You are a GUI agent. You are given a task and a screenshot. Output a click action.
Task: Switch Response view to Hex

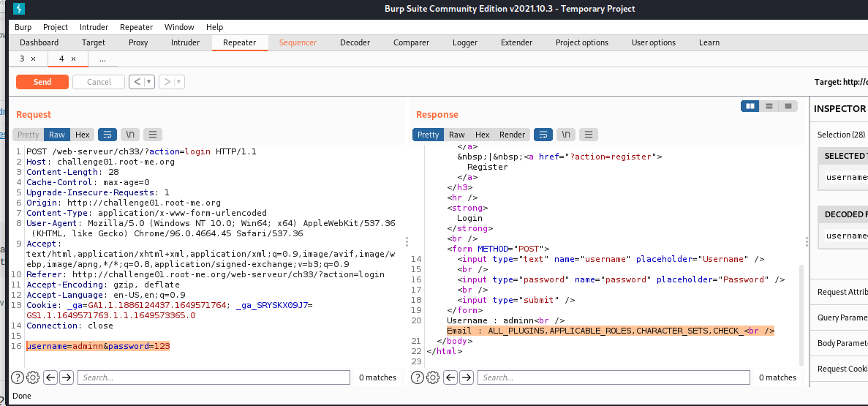(482, 135)
